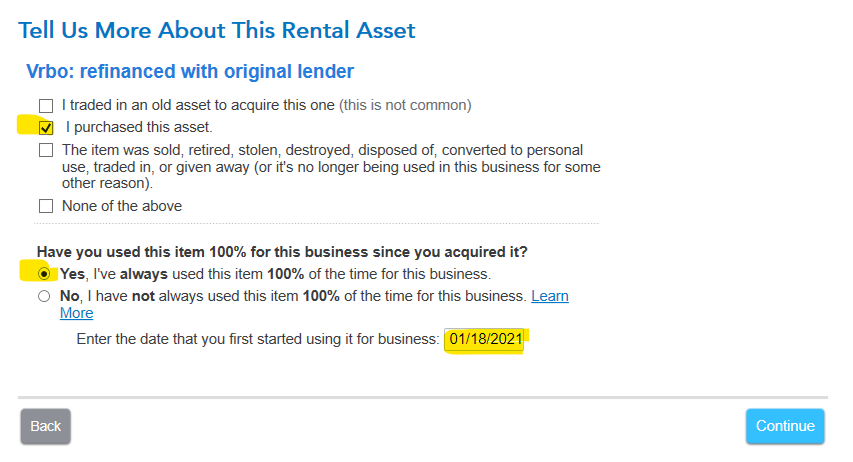Choose the 'No, I have not always' radio option
Image resolution: width=853 pixels, height=462 pixels.
click(44, 296)
